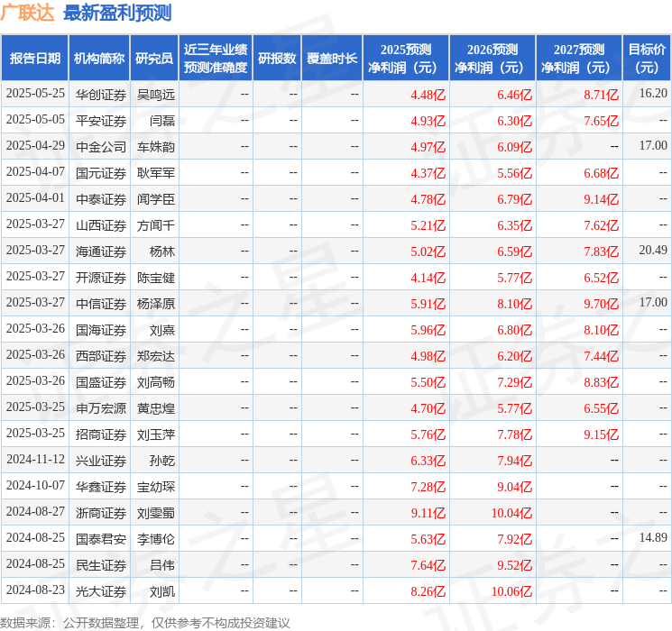
Task: Select 华创证券 institution cell
Action: 101,95
